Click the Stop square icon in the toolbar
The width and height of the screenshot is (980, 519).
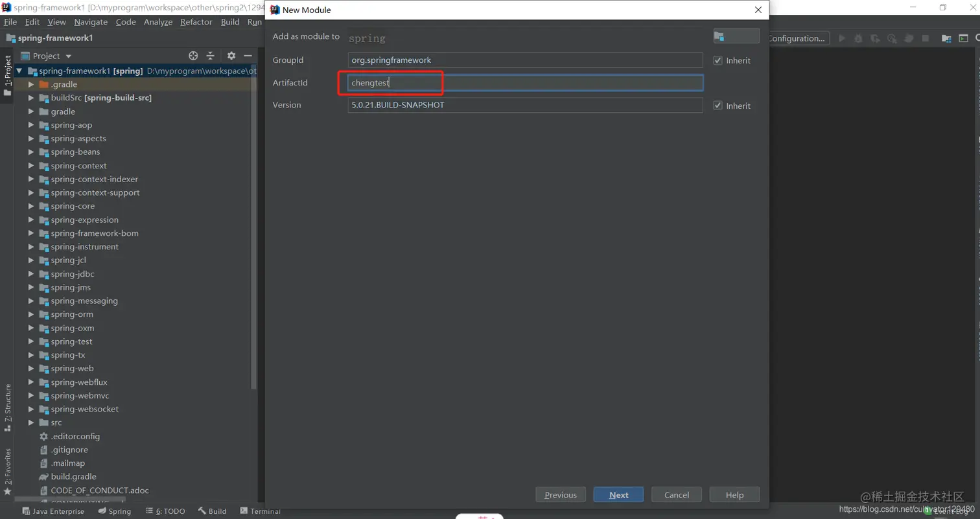[x=926, y=38]
